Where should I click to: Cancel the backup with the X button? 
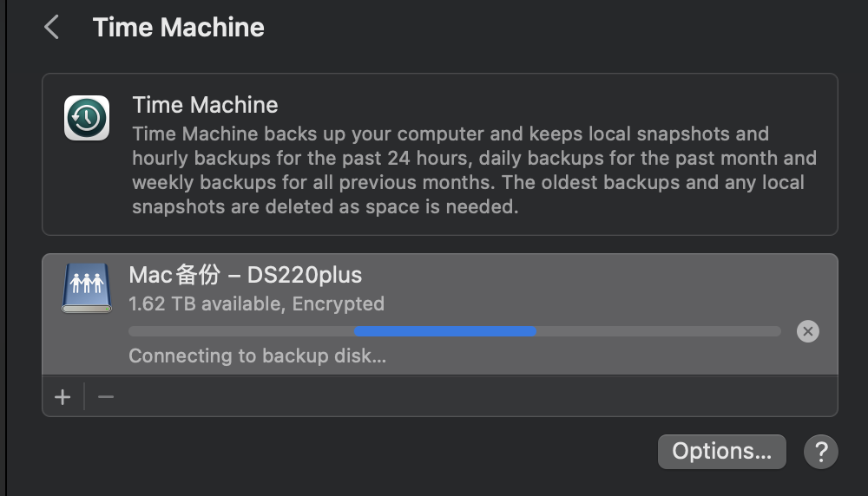point(807,331)
